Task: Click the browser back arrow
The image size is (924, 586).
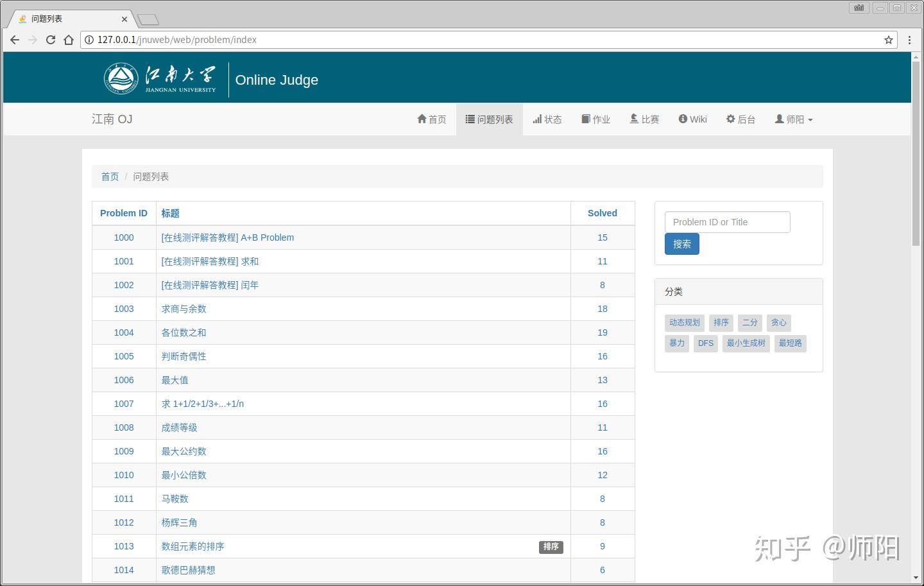Action: click(15, 40)
